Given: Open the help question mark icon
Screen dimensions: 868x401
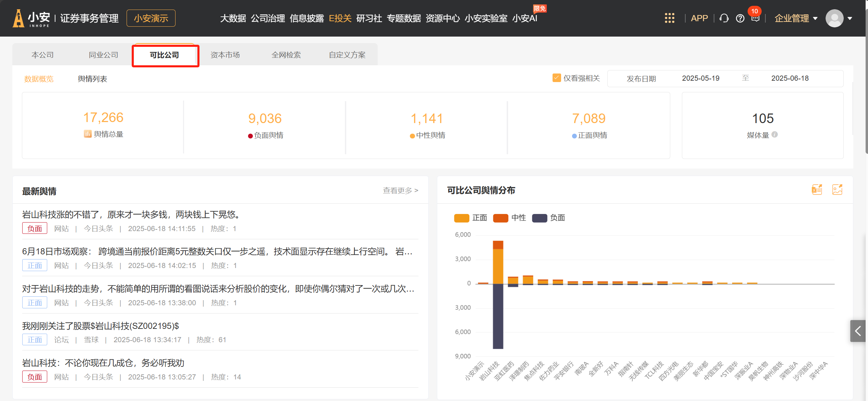Looking at the screenshot, I should (x=740, y=18).
